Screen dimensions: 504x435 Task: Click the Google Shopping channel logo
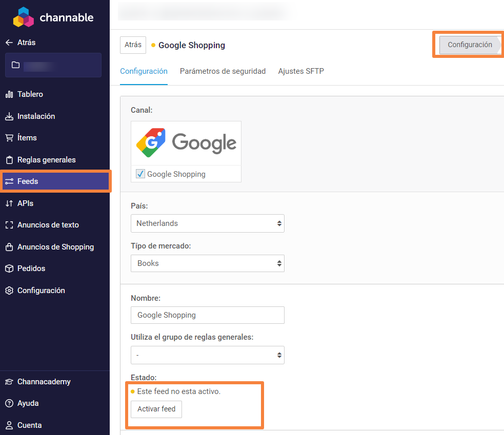coord(186,143)
